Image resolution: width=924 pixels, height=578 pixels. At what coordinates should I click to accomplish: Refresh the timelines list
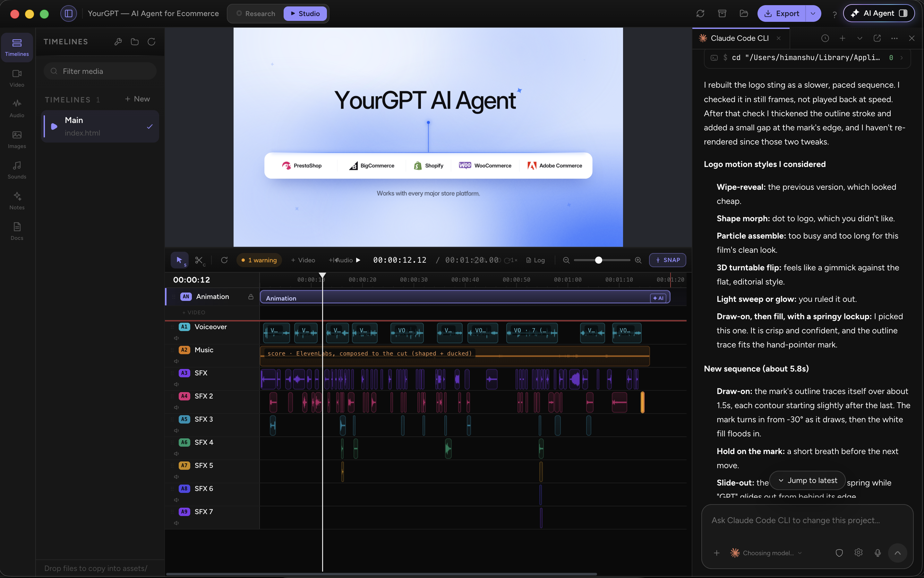(151, 42)
